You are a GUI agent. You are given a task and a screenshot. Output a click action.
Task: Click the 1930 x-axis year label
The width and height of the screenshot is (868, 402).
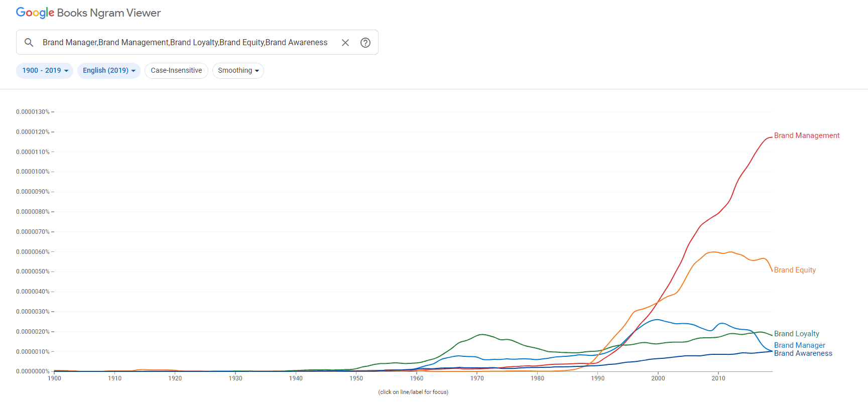pos(235,378)
